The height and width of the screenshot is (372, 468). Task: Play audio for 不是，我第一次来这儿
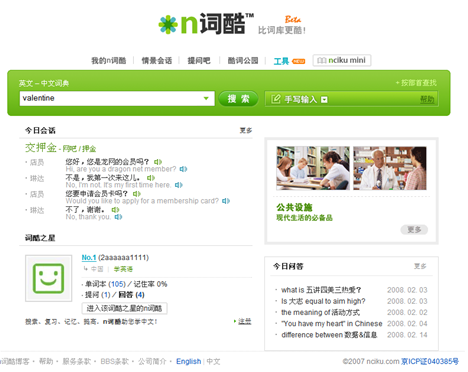coord(151,178)
